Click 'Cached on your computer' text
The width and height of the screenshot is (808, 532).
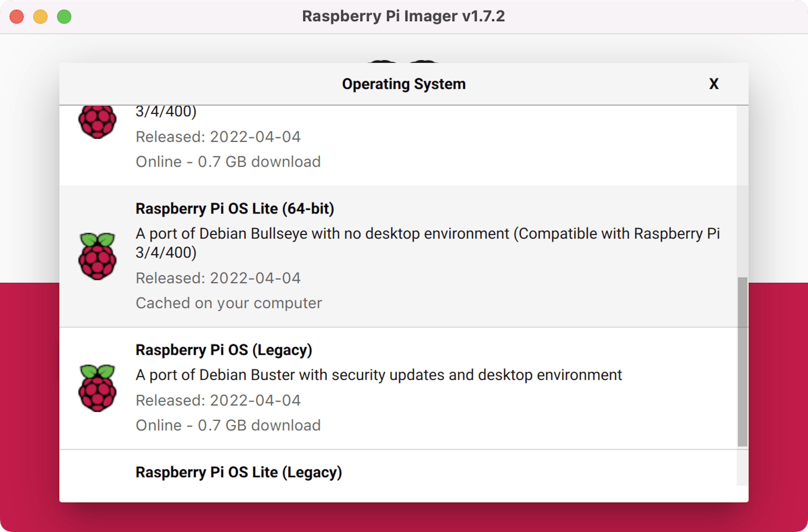[229, 303]
